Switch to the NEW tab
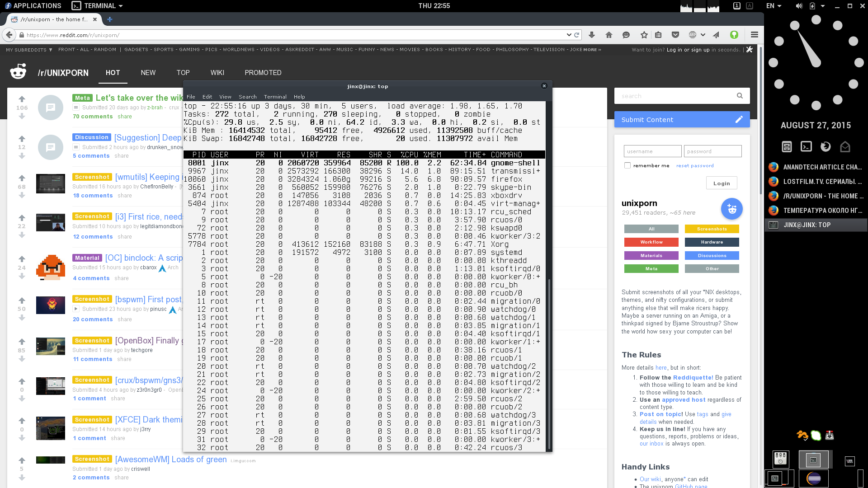The height and width of the screenshot is (488, 868). [x=148, y=73]
